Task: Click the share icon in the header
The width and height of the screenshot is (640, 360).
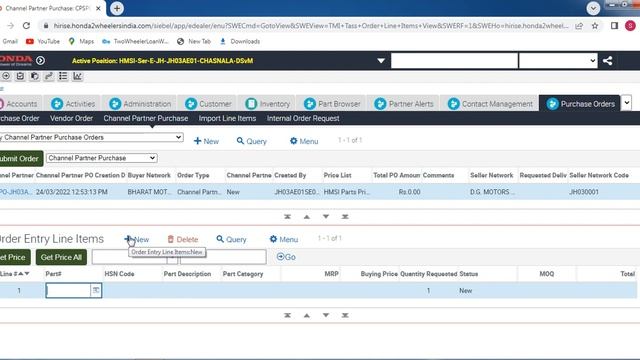Action: [607, 61]
